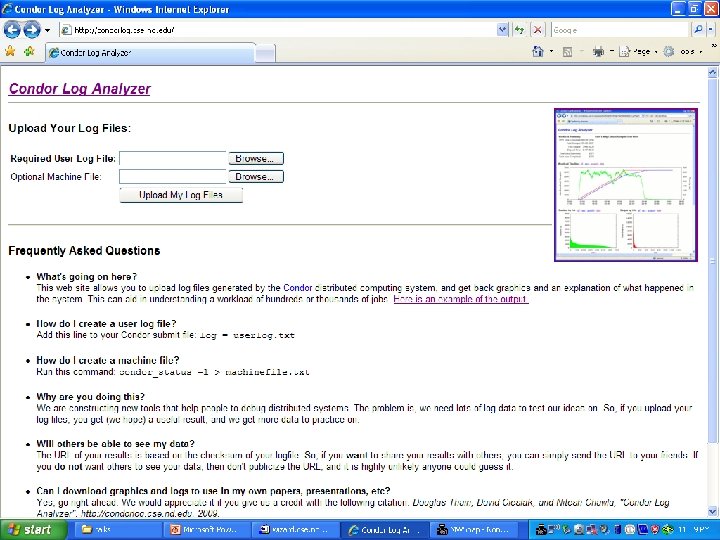Open the Page menu
This screenshot has width=720, height=540.
pos(638,52)
